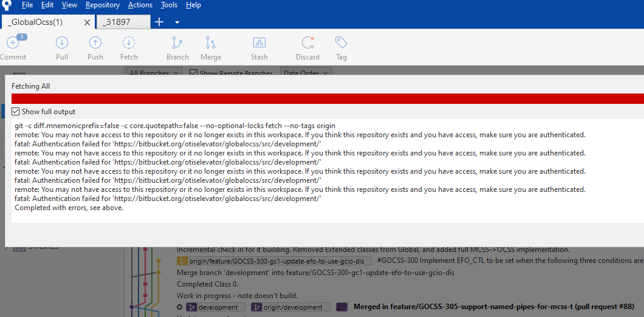
Task: Select 'Merged in feature/GOCSS-305' commit
Action: tap(494, 307)
